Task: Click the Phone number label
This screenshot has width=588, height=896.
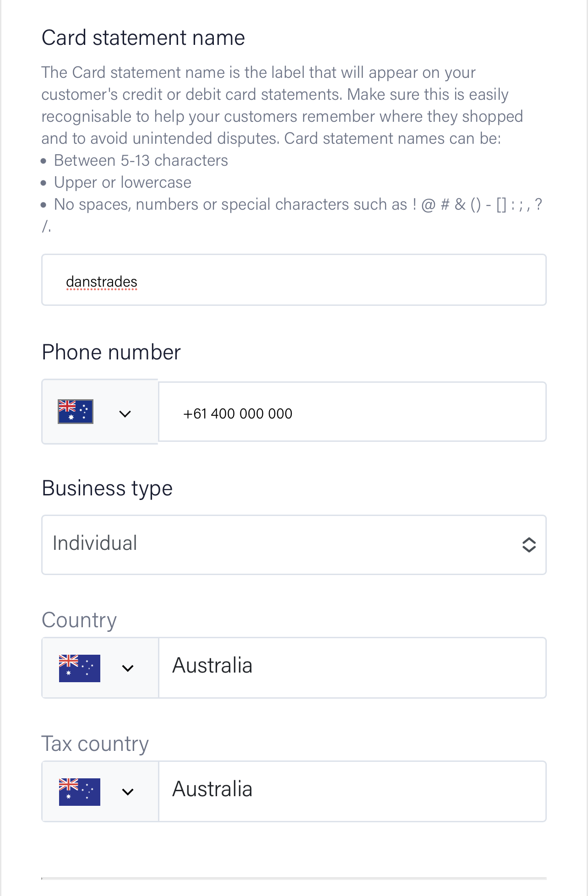Action: [x=111, y=352]
